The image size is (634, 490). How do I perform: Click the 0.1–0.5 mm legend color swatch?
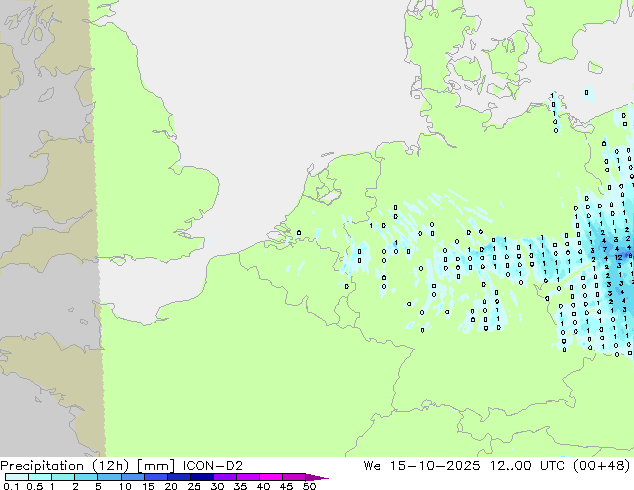[17, 477]
